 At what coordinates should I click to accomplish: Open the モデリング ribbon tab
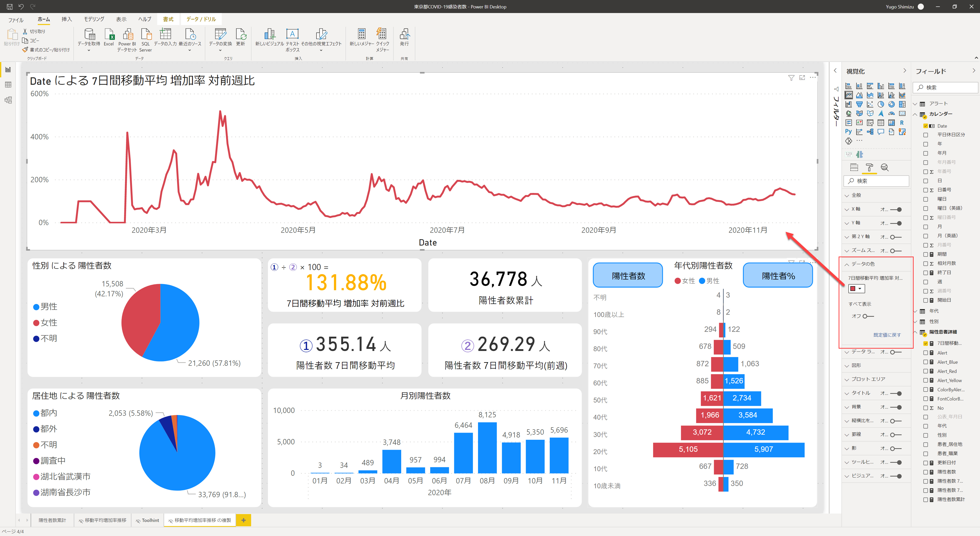point(94,19)
